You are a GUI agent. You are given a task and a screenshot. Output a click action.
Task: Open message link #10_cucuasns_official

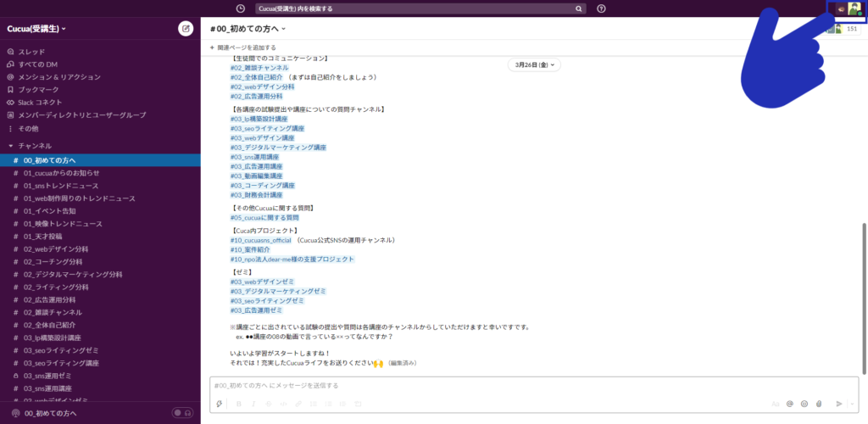261,240
